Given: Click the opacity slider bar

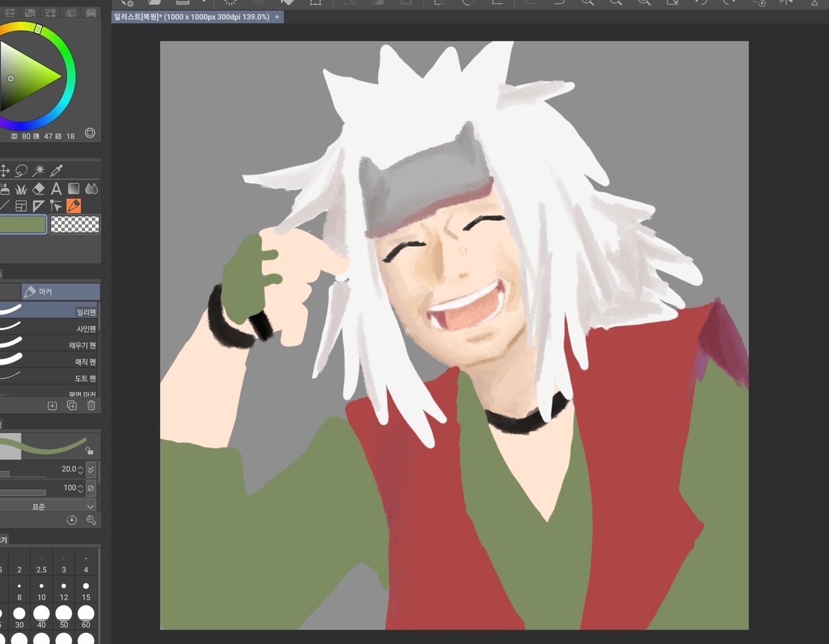Looking at the screenshot, I should [23, 493].
